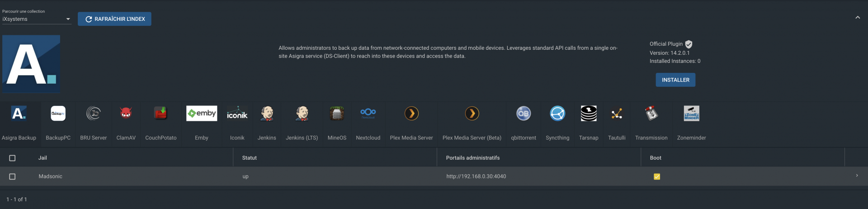Sort by the Statut column header
868x209 pixels.
tap(249, 158)
